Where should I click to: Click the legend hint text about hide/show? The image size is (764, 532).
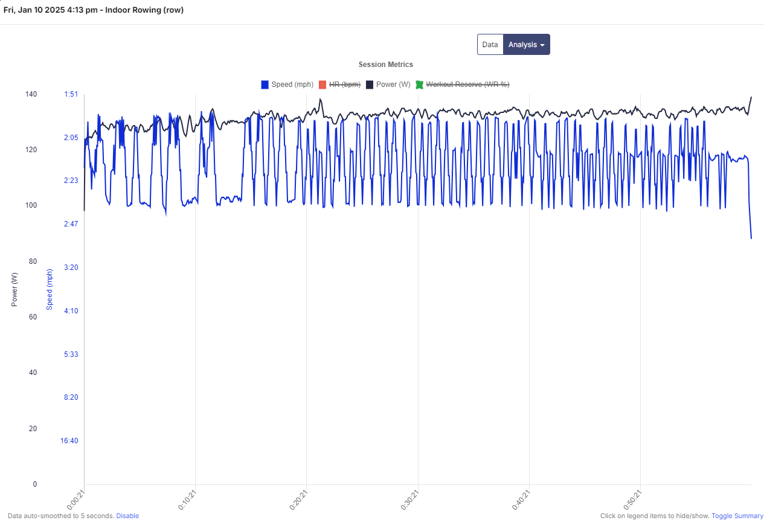(x=655, y=516)
